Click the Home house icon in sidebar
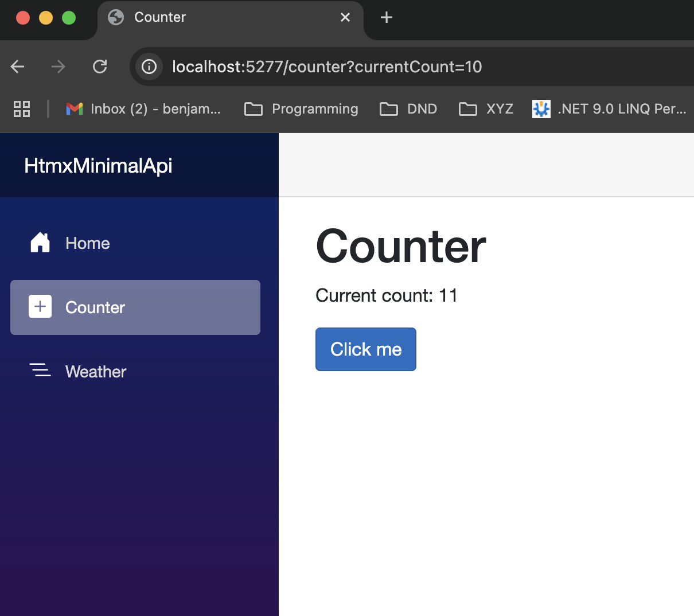The height and width of the screenshot is (616, 694). [40, 243]
